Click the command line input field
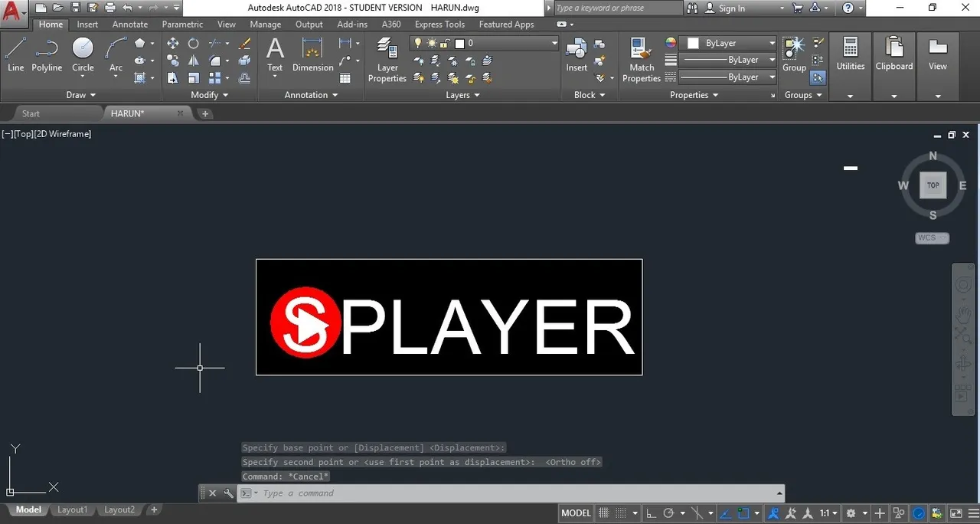This screenshot has width=980, height=524. click(511, 493)
